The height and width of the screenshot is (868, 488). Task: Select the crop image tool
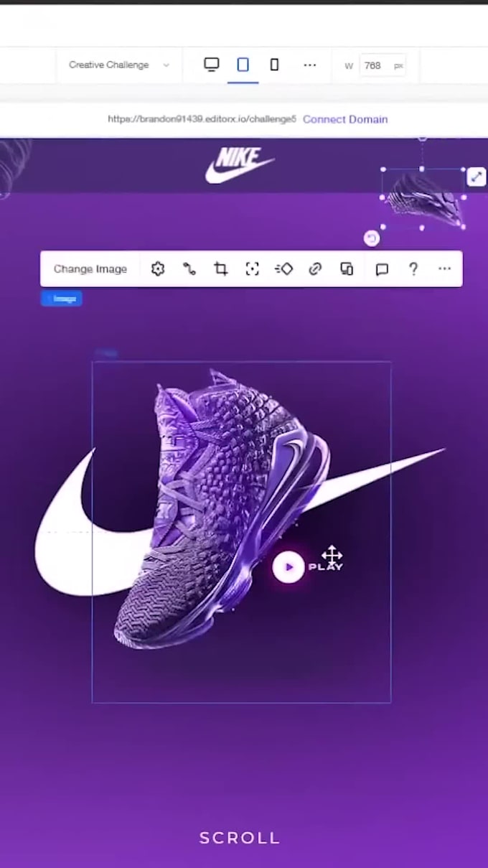pos(221,269)
